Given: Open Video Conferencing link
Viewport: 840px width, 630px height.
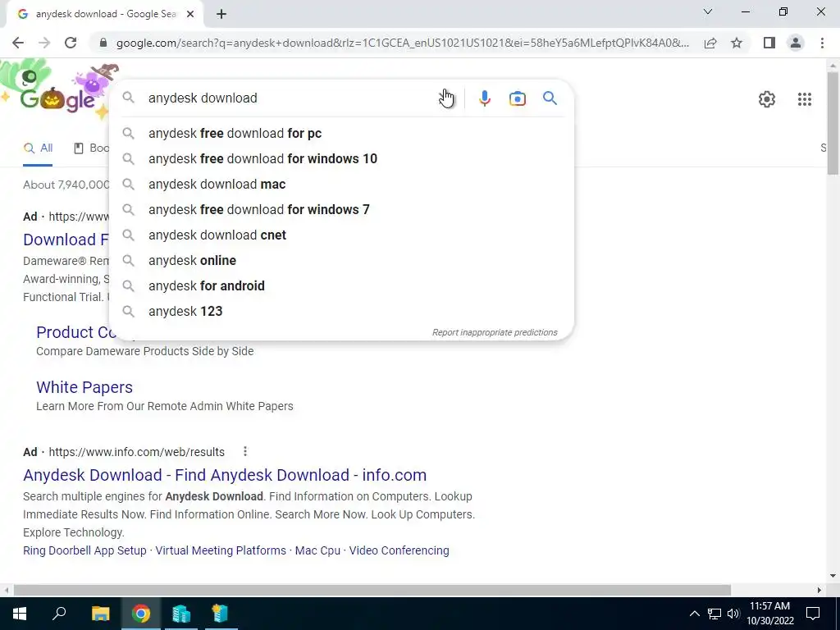Looking at the screenshot, I should (399, 550).
